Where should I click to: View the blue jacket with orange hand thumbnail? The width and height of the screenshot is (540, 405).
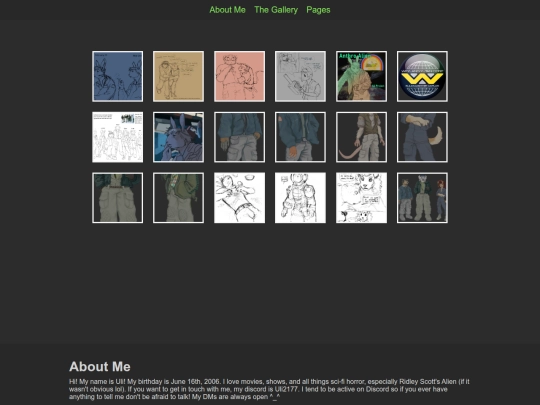pyautogui.click(x=300, y=137)
